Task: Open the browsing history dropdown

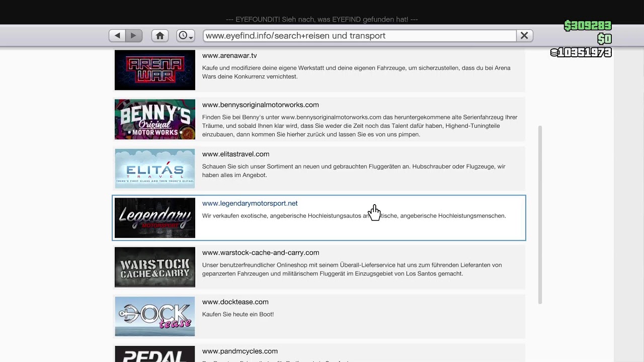Action: (186, 36)
